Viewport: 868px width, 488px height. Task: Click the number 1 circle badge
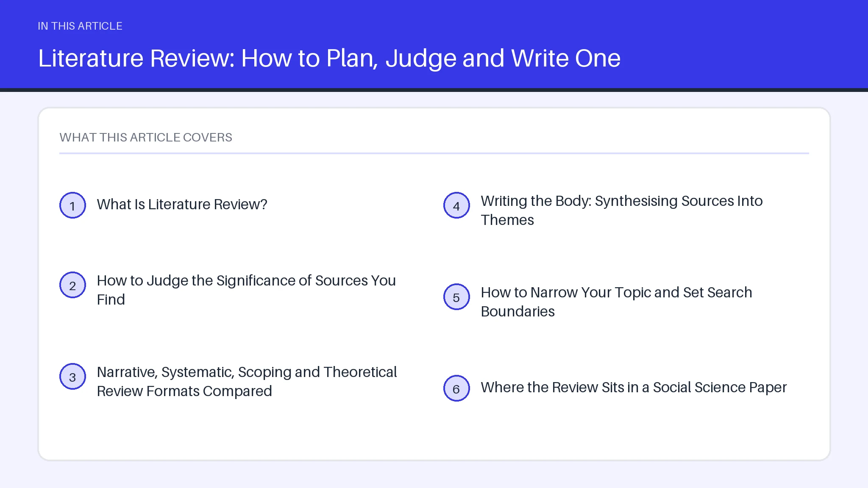72,205
